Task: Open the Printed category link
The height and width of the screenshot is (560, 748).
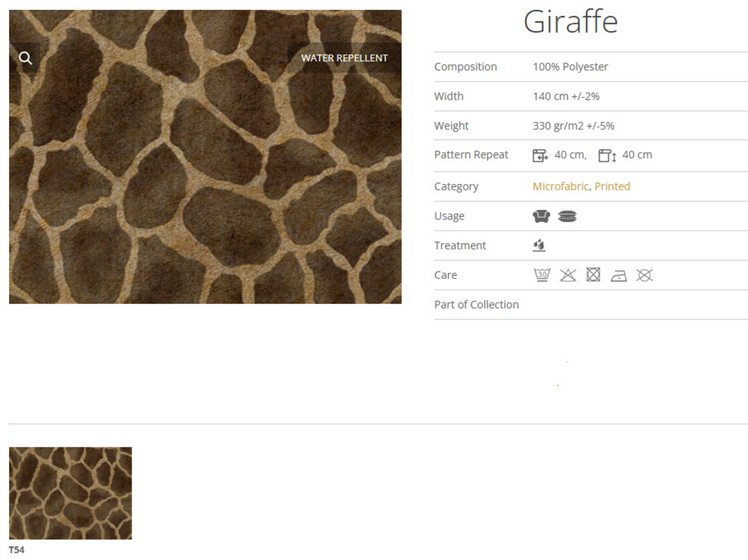Action: point(612,186)
